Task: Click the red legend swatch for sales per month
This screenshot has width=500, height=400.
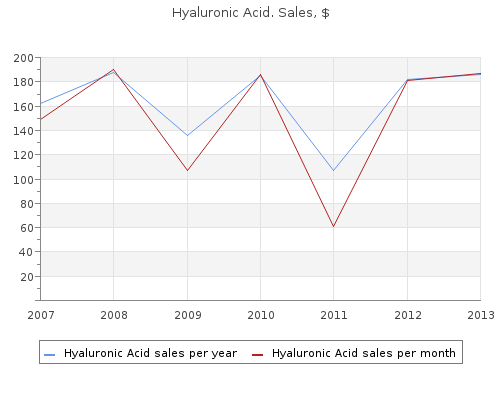Action: (258, 355)
